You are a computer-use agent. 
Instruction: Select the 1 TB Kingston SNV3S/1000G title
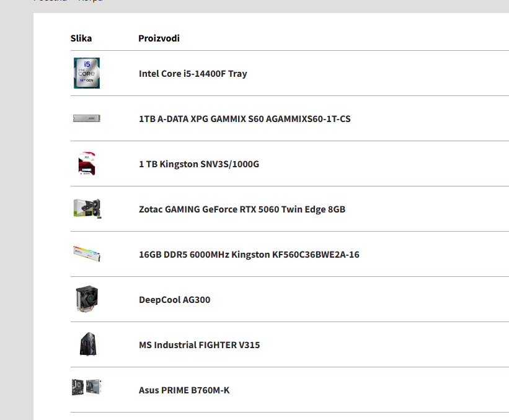pos(198,164)
